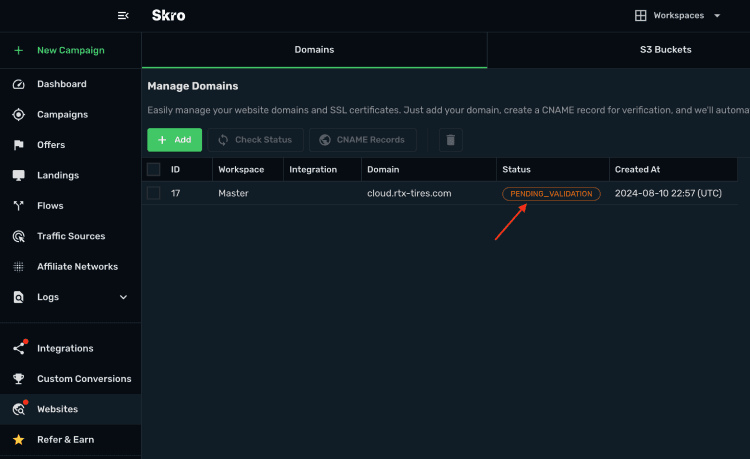Click the Domain column header
The height and width of the screenshot is (459, 750).
pos(383,170)
